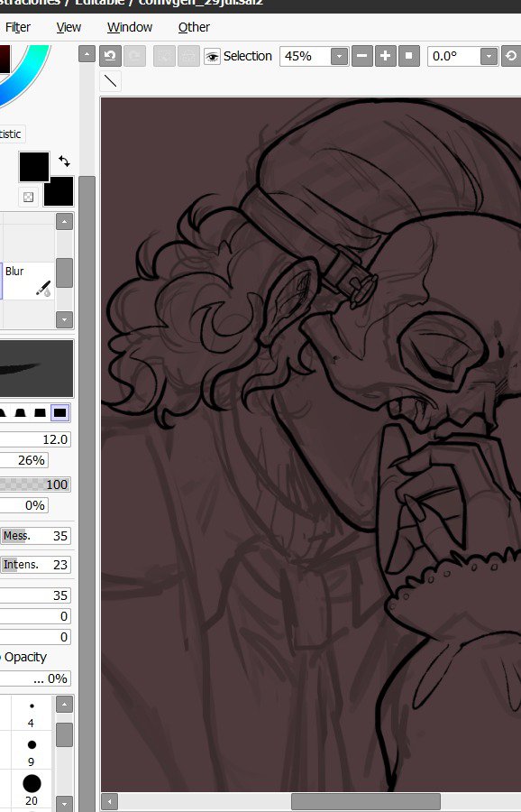The image size is (521, 812).
Task: Open the Filter menu
Action: [18, 27]
